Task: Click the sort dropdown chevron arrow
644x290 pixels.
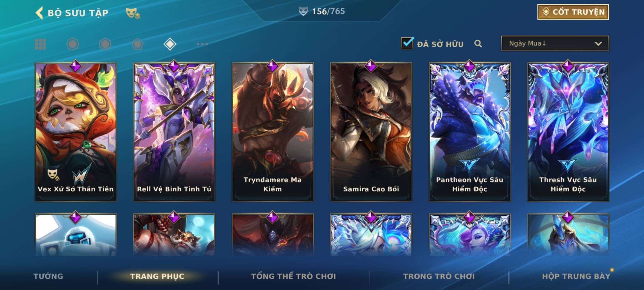Action: 598,44
